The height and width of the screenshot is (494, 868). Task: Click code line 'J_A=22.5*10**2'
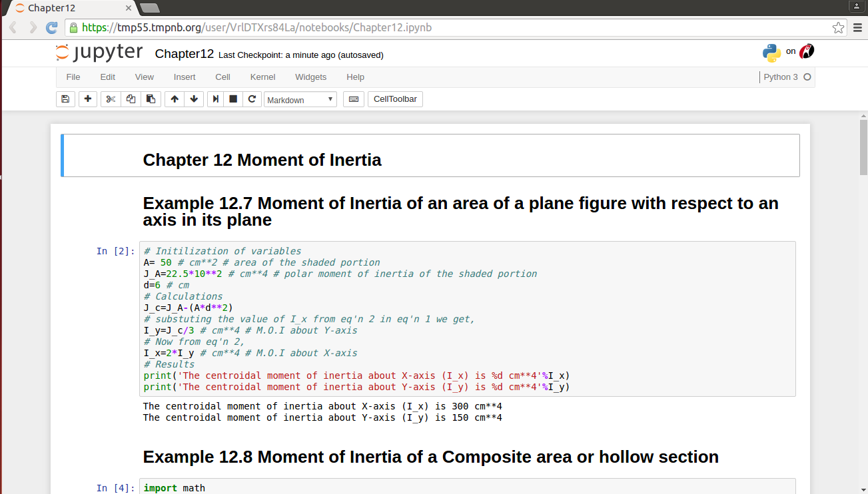tap(340, 274)
